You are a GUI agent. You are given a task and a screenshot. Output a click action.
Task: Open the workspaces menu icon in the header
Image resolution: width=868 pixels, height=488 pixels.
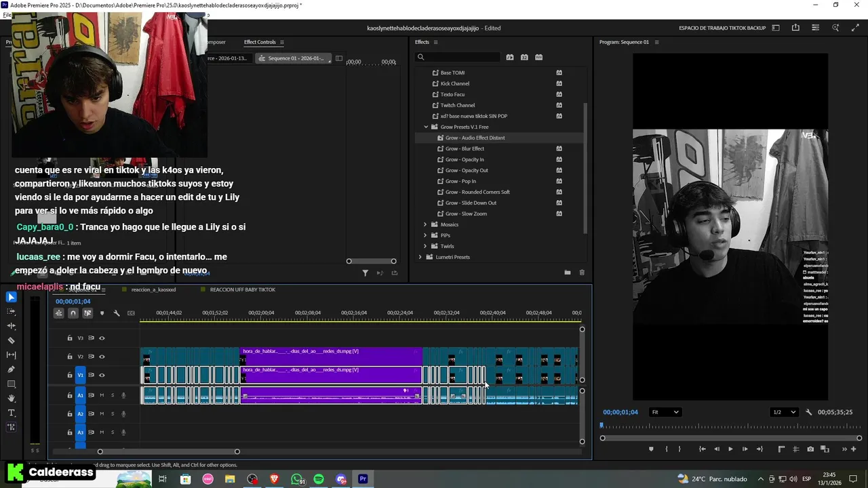click(x=776, y=28)
